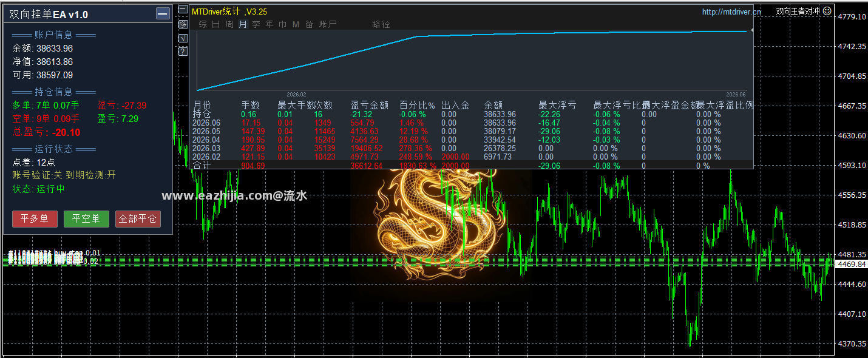This screenshot has width=868, height=358.
Task: Click the buy stop 0.01 order label
Action: [55, 253]
